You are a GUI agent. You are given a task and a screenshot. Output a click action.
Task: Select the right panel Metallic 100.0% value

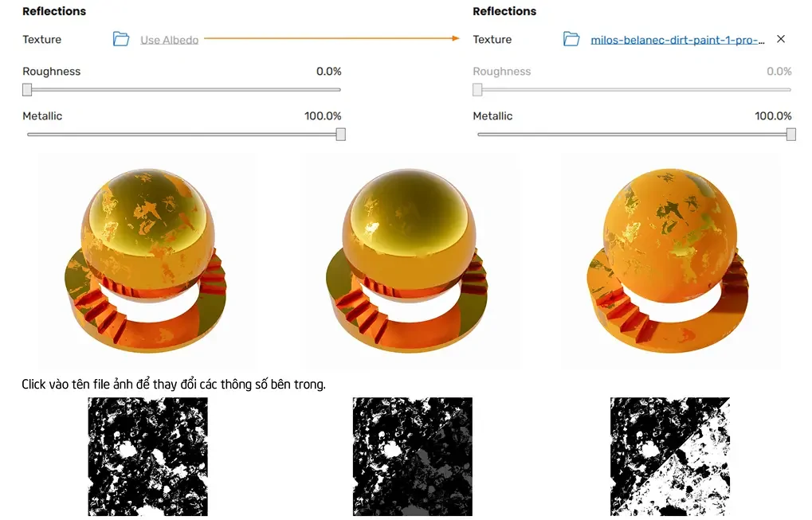click(x=773, y=116)
